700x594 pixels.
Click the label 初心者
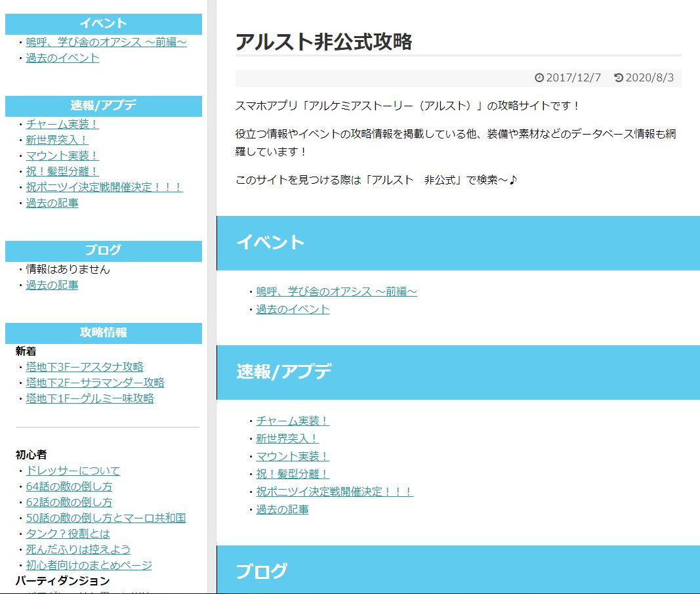click(31, 455)
